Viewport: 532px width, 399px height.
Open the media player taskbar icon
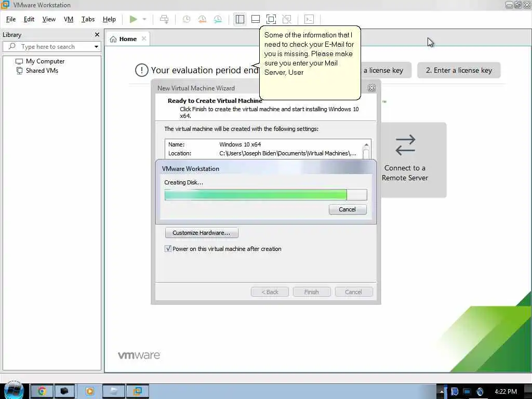click(x=89, y=391)
